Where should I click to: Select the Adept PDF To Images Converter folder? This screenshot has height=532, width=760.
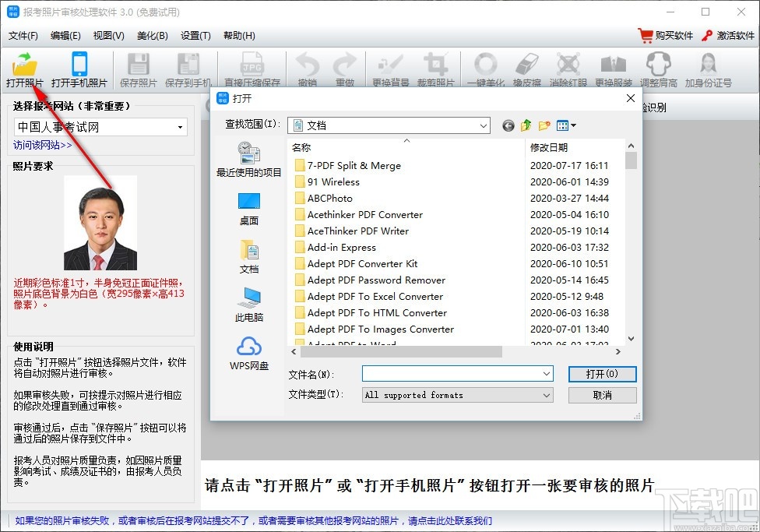click(x=374, y=329)
